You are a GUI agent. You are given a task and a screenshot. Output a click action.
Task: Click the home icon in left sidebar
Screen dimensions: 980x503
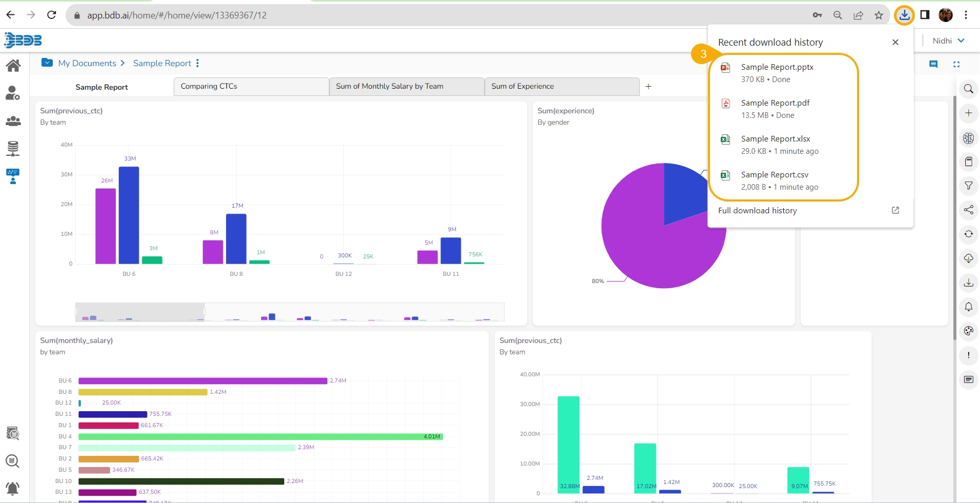(13, 66)
